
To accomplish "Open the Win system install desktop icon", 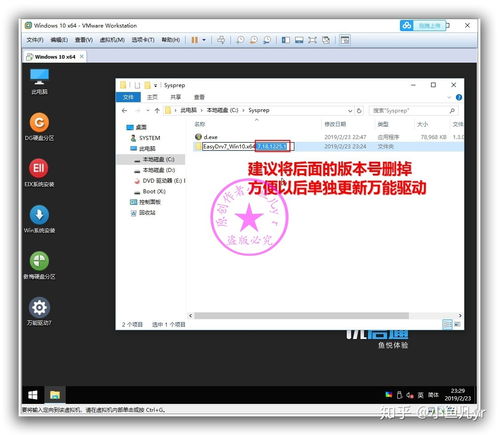I will tap(39, 219).
